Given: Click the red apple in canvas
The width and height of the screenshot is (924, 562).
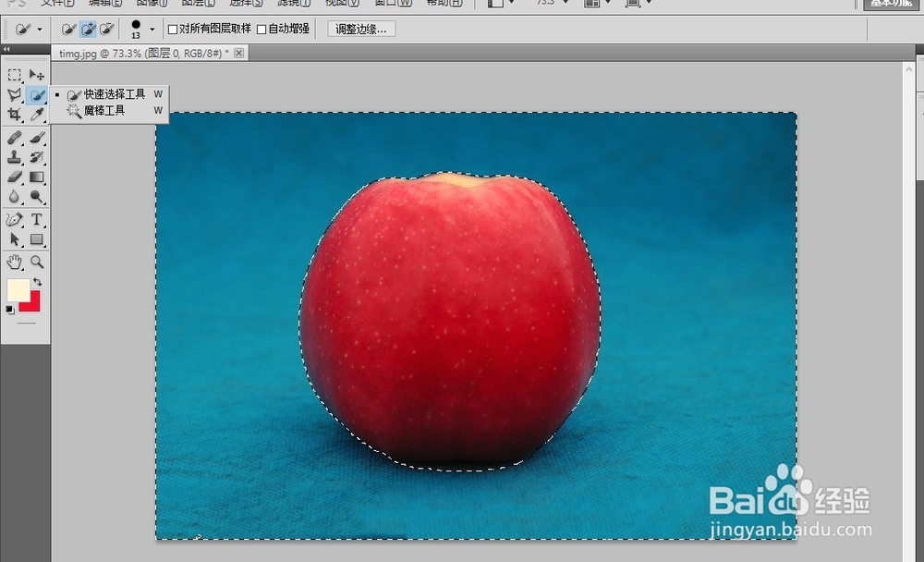Looking at the screenshot, I should point(450,322).
